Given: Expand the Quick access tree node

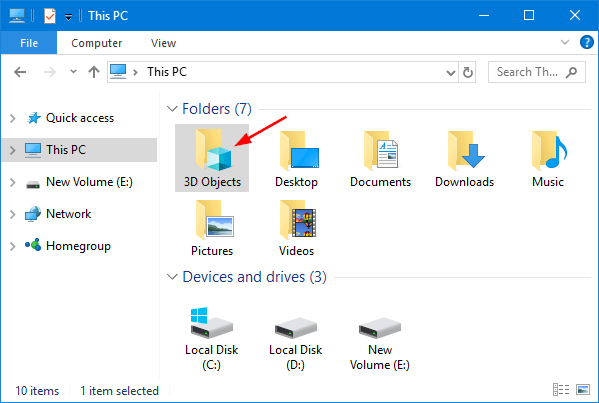Looking at the screenshot, I should (x=13, y=118).
